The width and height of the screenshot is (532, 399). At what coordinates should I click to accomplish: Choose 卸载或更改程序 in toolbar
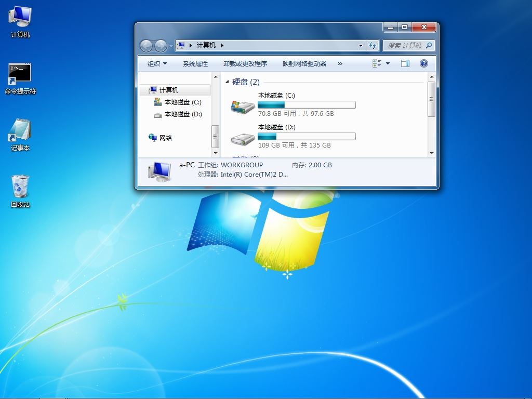(x=245, y=63)
